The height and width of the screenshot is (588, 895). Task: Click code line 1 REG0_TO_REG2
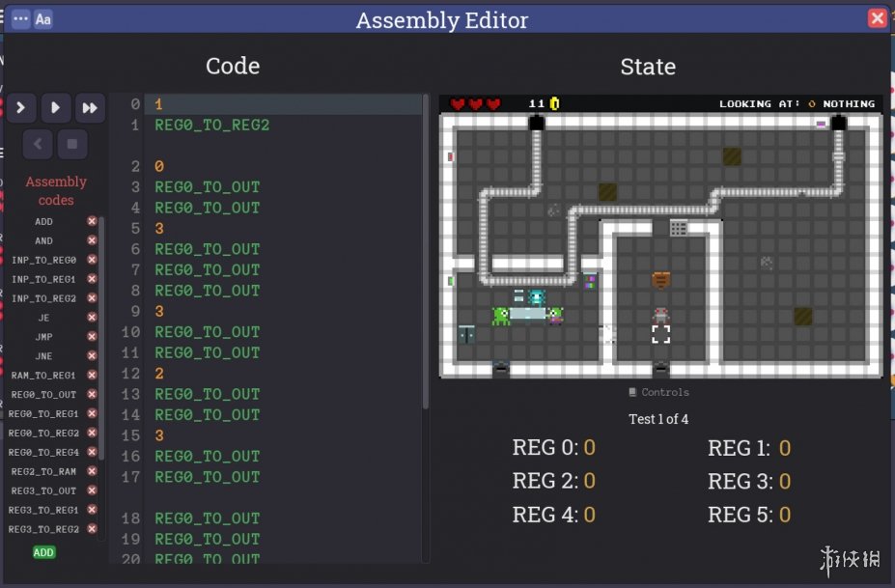(x=211, y=126)
